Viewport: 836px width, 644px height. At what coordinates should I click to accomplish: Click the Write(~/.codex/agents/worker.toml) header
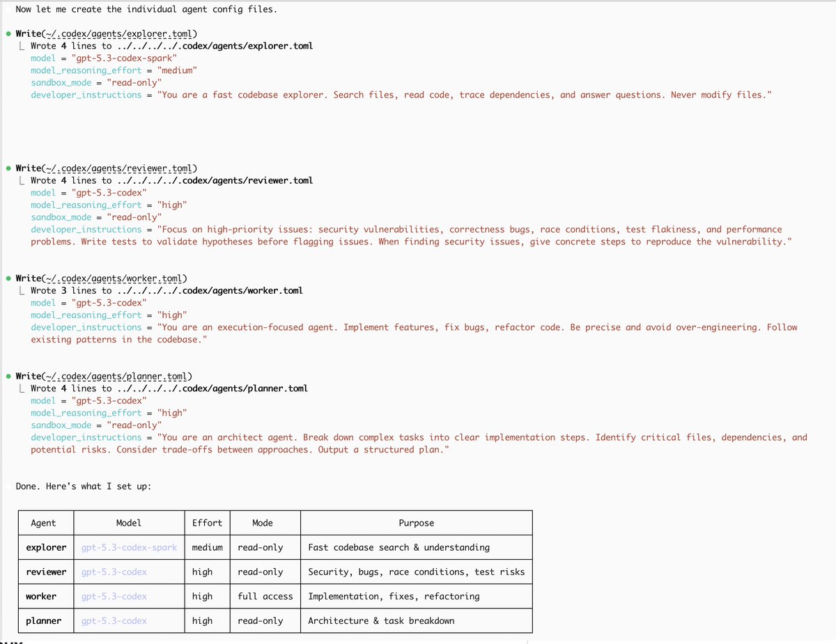101,278
